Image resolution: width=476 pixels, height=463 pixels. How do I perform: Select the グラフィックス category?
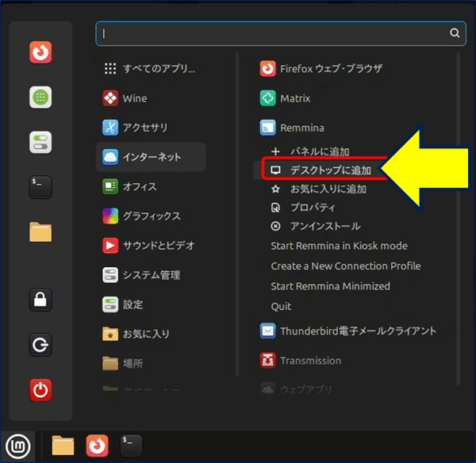(x=151, y=216)
